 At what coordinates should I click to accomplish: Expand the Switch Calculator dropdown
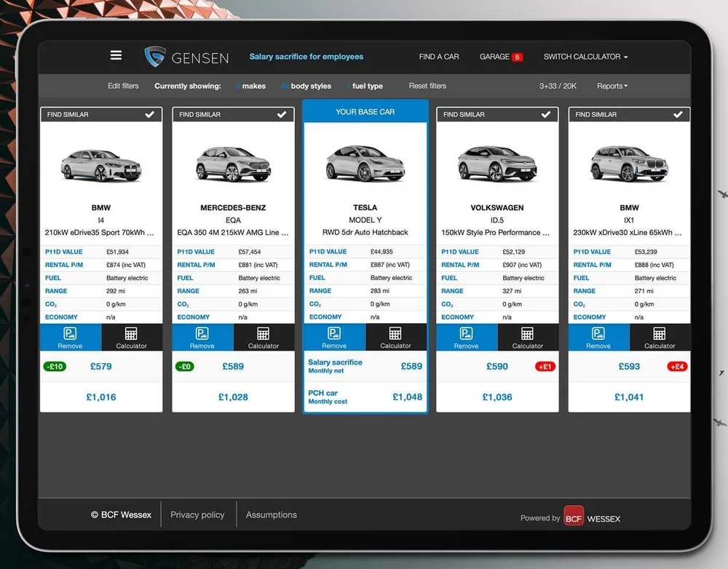point(585,57)
